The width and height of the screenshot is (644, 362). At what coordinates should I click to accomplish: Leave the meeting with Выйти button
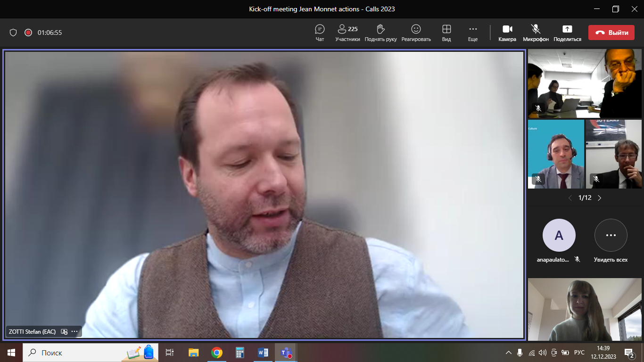point(611,33)
